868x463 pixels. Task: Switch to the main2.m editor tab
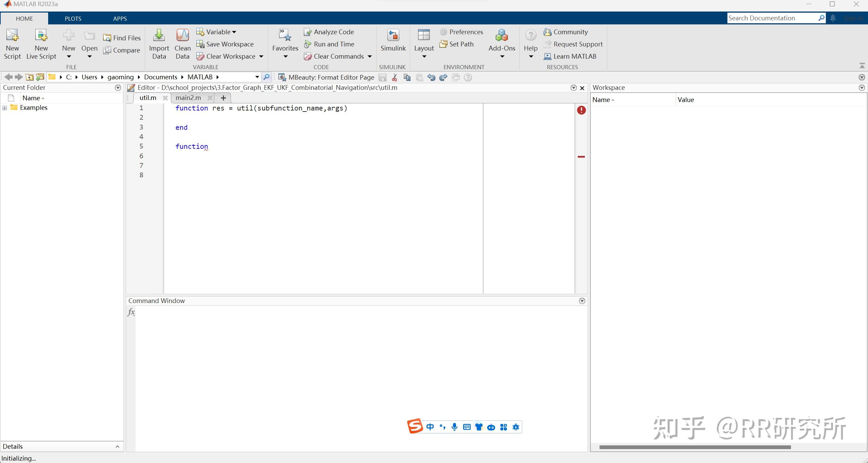pos(188,98)
